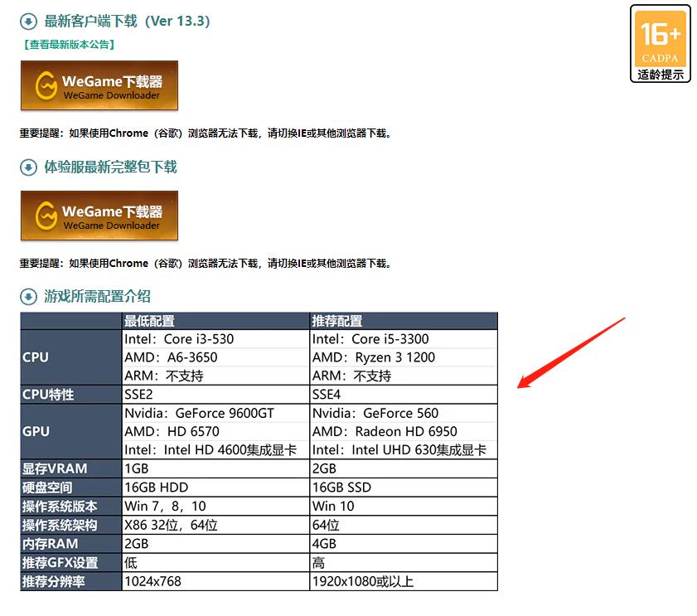Click the 推荐GFX设置 row label
697x616 pixels.
71,563
